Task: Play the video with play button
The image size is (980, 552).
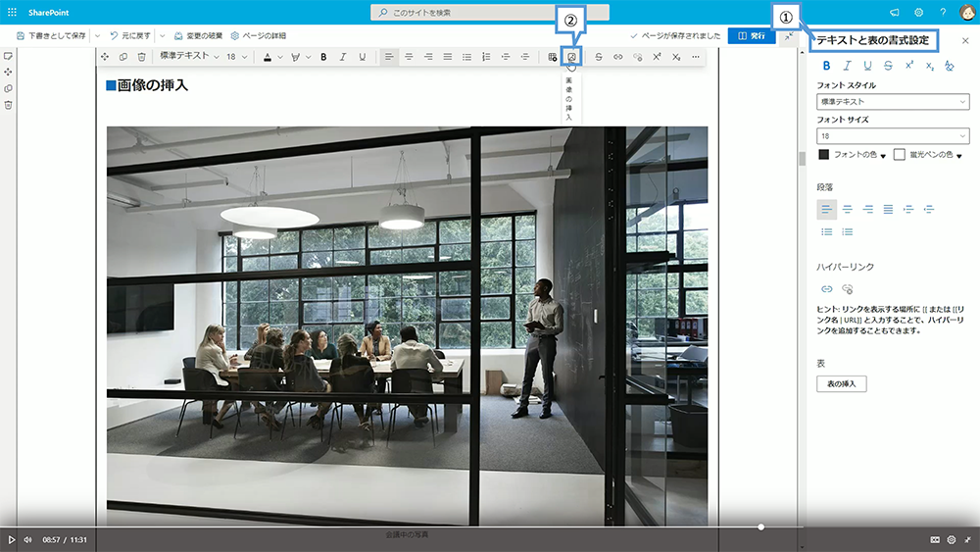Action: [11, 539]
